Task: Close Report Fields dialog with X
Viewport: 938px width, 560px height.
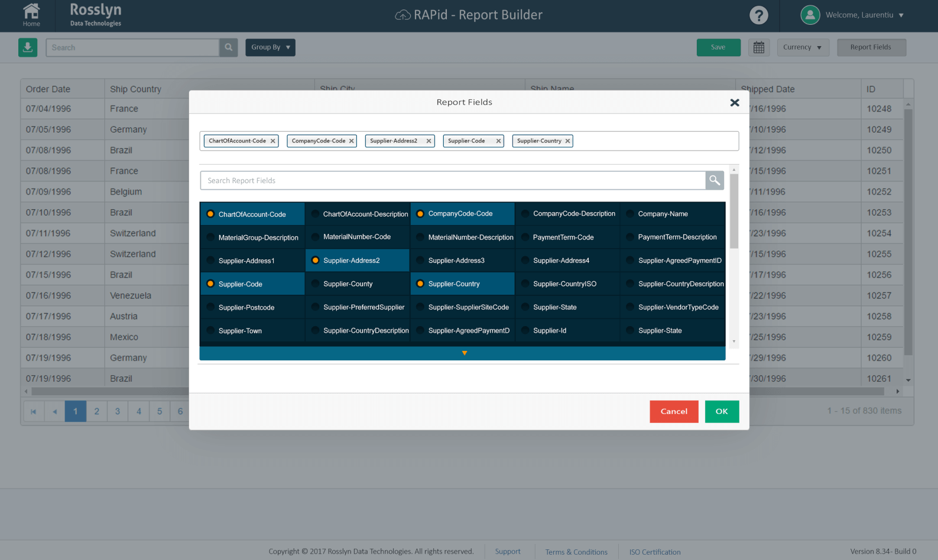Action: coord(735,102)
